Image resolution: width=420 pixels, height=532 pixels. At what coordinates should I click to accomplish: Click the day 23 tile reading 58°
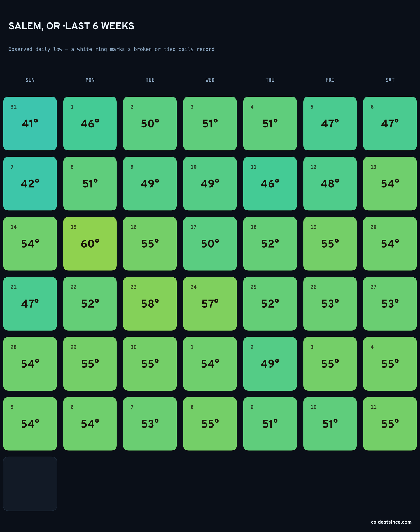[150, 304]
